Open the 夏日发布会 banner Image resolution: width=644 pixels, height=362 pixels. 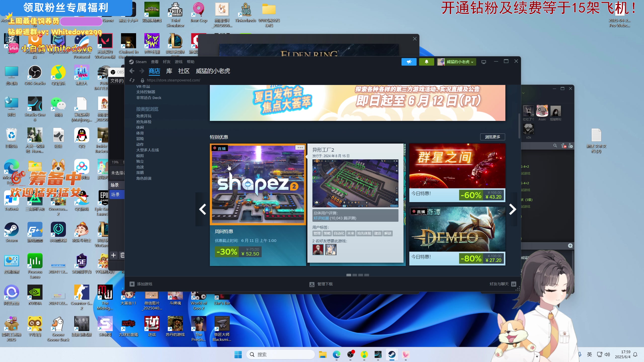click(x=357, y=103)
